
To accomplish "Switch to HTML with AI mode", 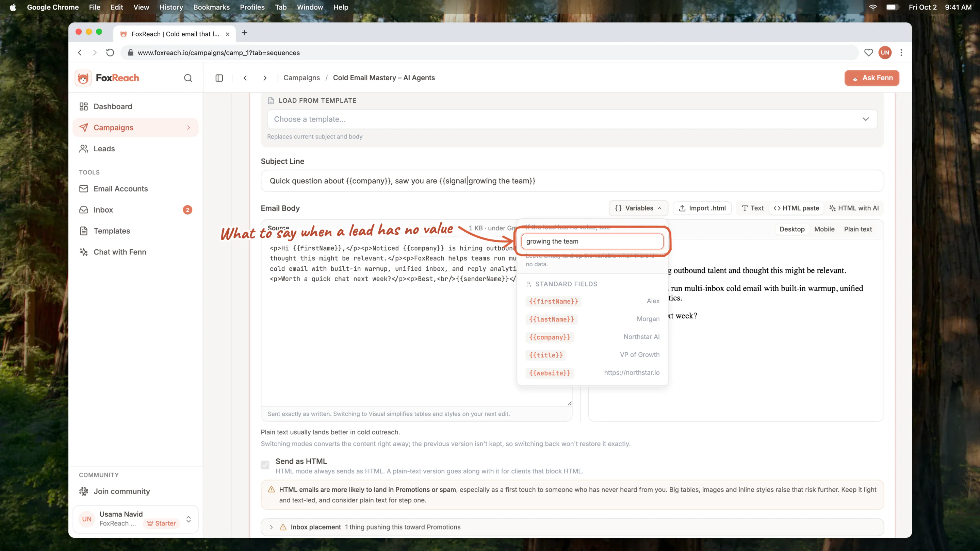I will pos(854,208).
